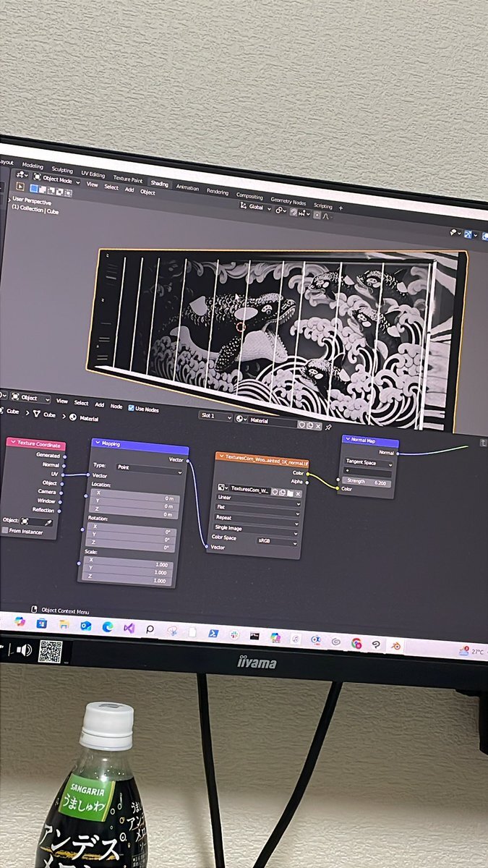Screen dimensions: 488x868
Task: Open the Geometry Nodes workspace
Action: [x=288, y=200]
